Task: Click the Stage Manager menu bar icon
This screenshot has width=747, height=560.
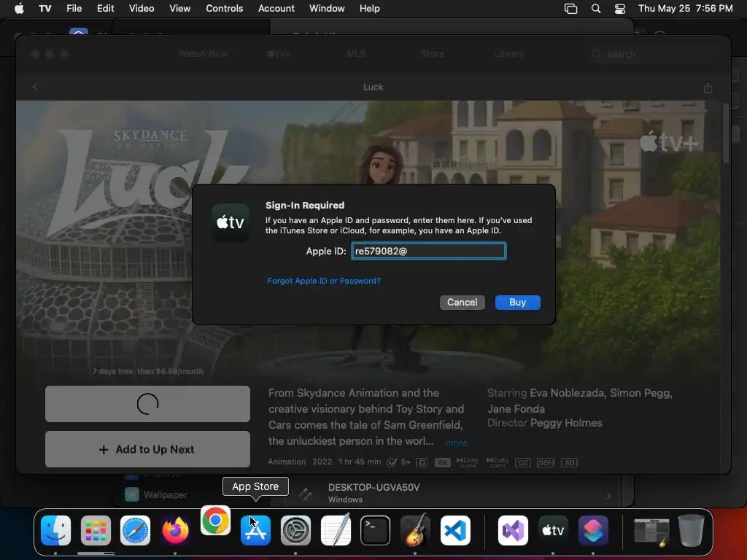Action: point(570,8)
